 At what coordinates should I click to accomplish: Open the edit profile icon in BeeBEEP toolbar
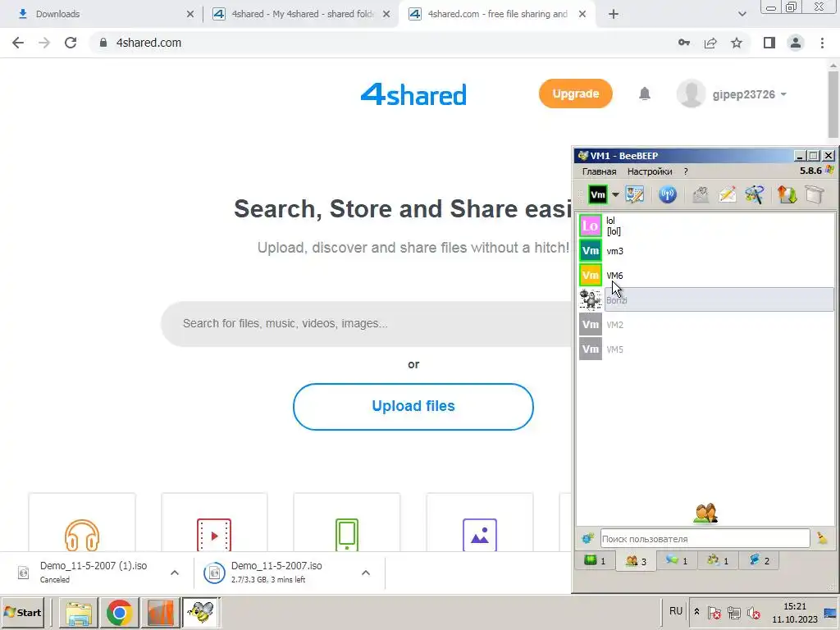coord(635,195)
